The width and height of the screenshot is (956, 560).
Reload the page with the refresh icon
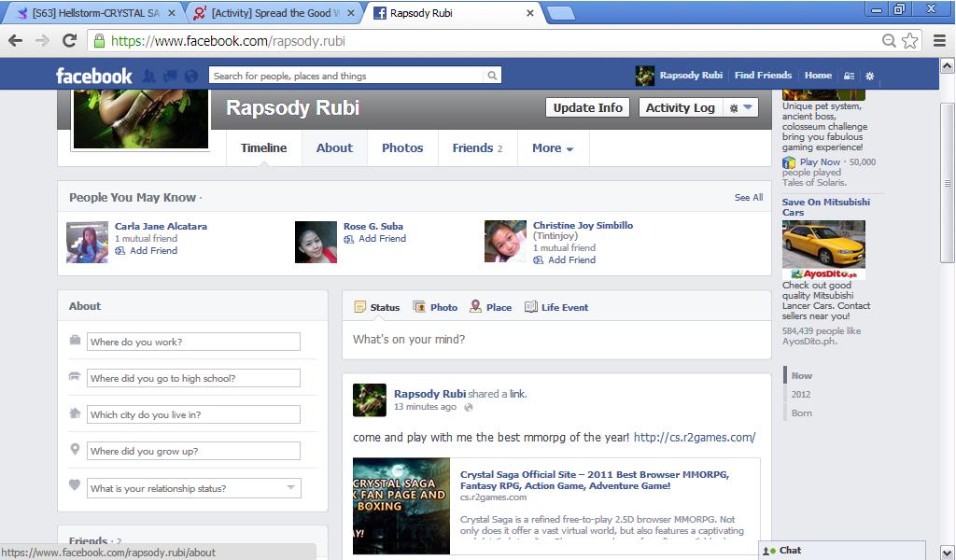pyautogui.click(x=69, y=41)
